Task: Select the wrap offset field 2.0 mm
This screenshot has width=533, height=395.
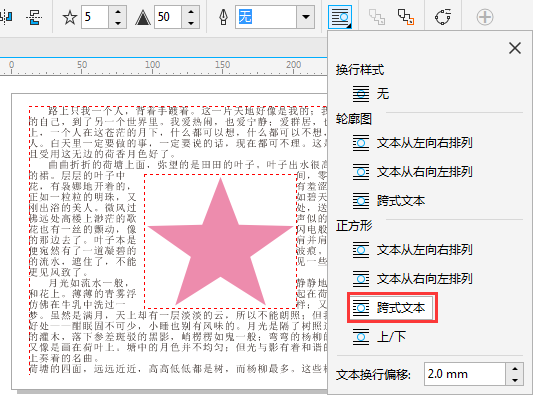Action: tap(464, 374)
